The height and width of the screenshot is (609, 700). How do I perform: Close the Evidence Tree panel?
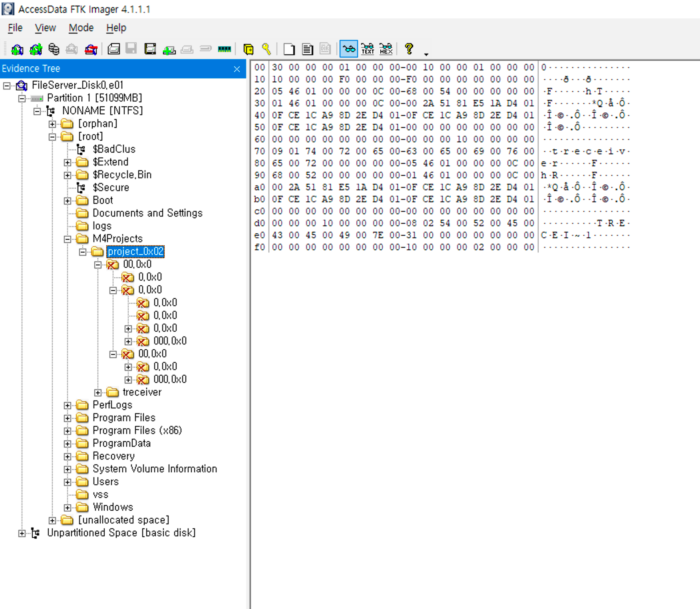237,69
